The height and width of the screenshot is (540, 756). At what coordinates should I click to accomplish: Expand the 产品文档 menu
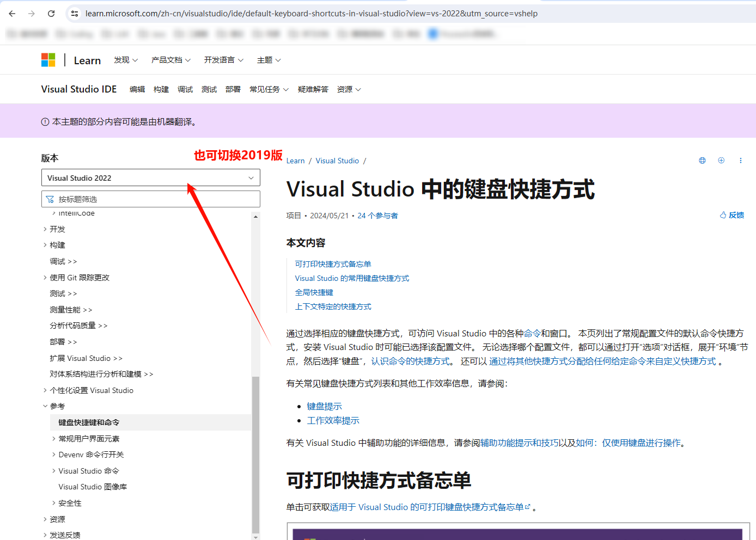point(171,60)
